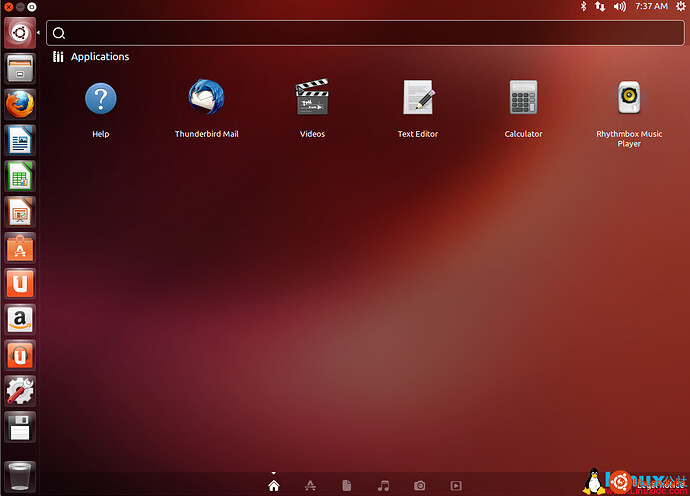
Task: Open System Settings from launcher
Action: pyautogui.click(x=20, y=390)
